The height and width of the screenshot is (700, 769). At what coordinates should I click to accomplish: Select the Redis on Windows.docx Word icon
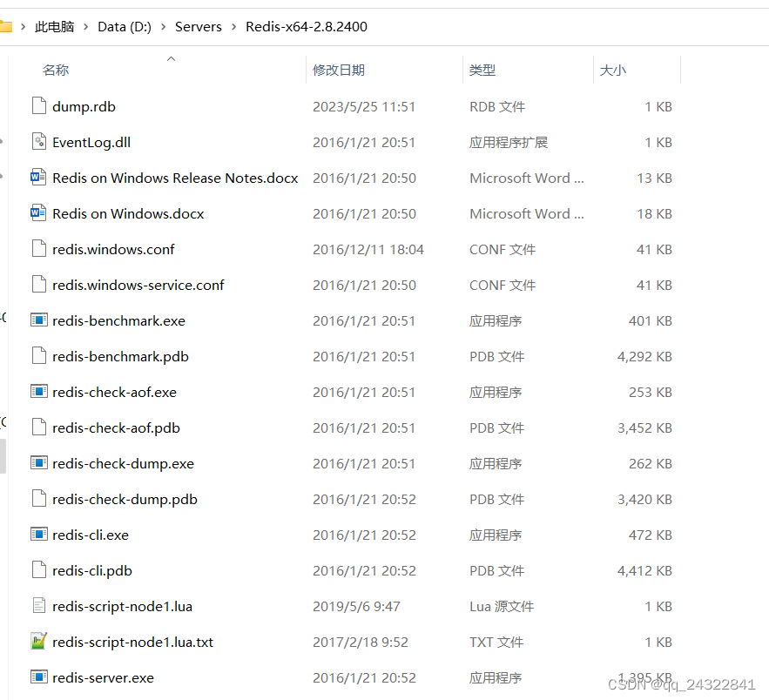tap(38, 213)
